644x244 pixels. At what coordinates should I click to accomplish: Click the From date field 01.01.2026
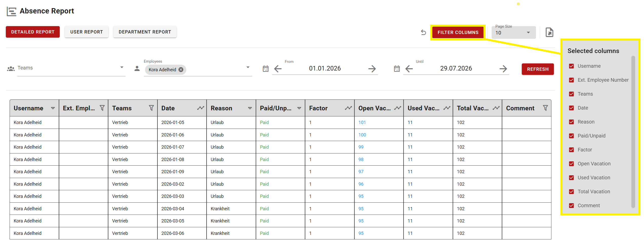325,68
